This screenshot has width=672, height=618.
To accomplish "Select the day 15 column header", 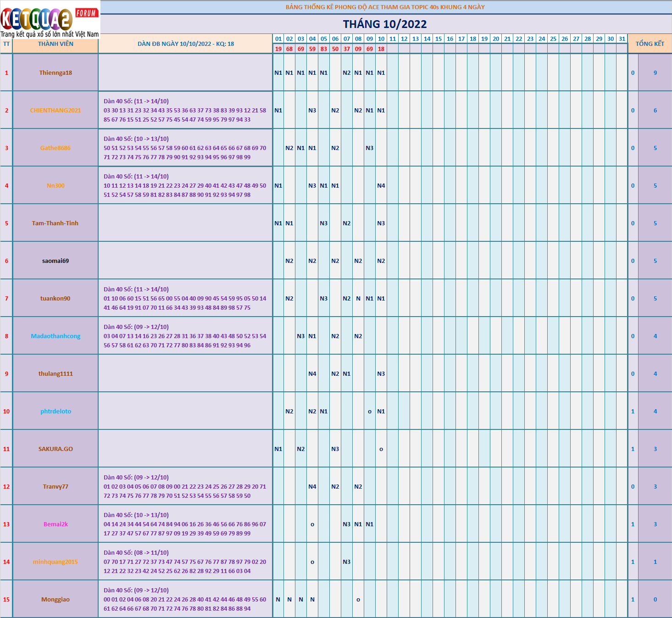I will [439, 39].
